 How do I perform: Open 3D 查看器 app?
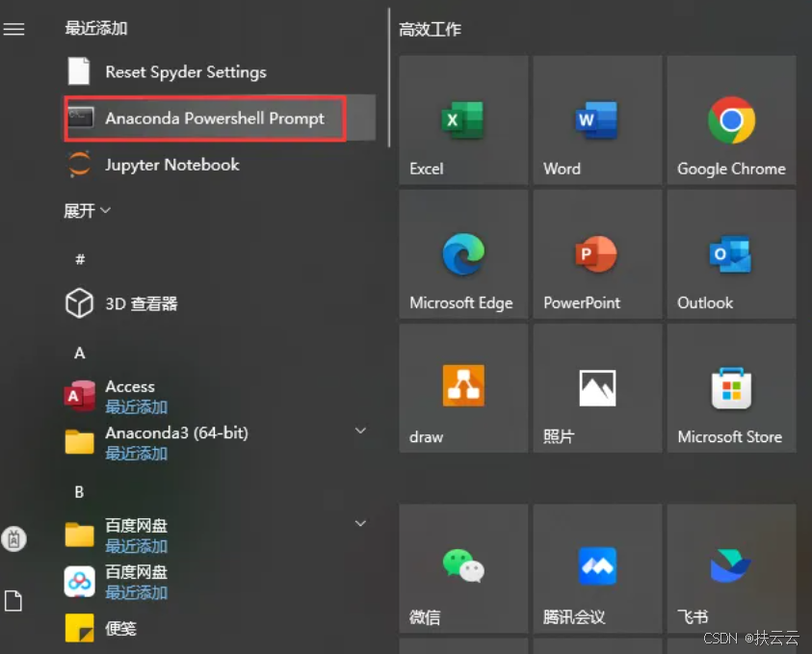(x=220, y=303)
